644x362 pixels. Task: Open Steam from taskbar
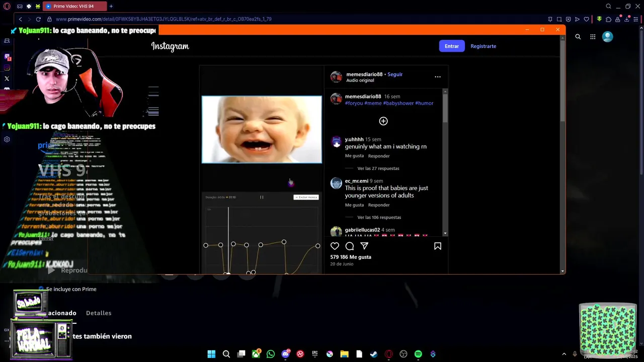tap(374, 354)
